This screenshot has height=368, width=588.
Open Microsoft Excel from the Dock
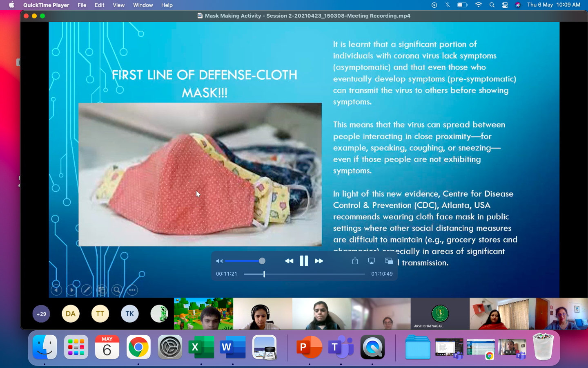pyautogui.click(x=201, y=347)
